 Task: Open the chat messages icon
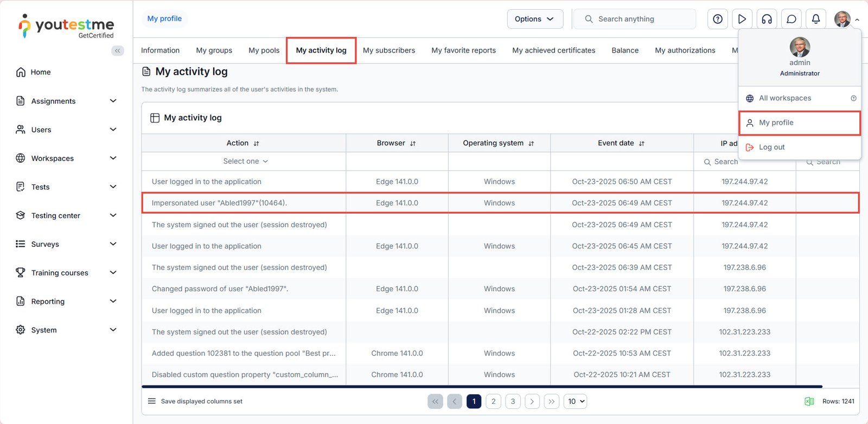pyautogui.click(x=792, y=19)
